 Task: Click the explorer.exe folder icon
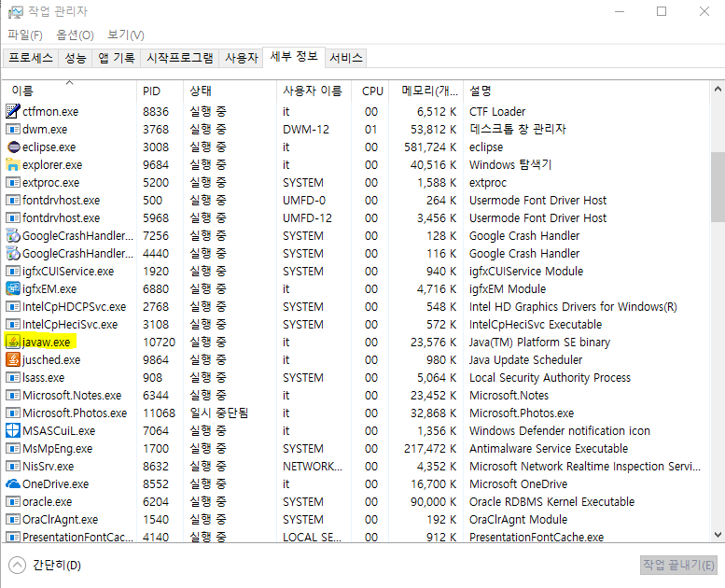pos(13,164)
